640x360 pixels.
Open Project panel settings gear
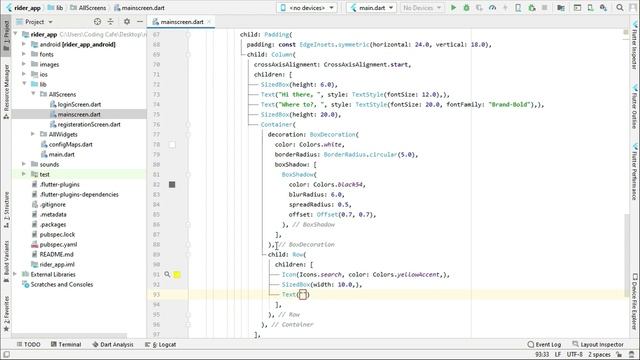point(127,22)
